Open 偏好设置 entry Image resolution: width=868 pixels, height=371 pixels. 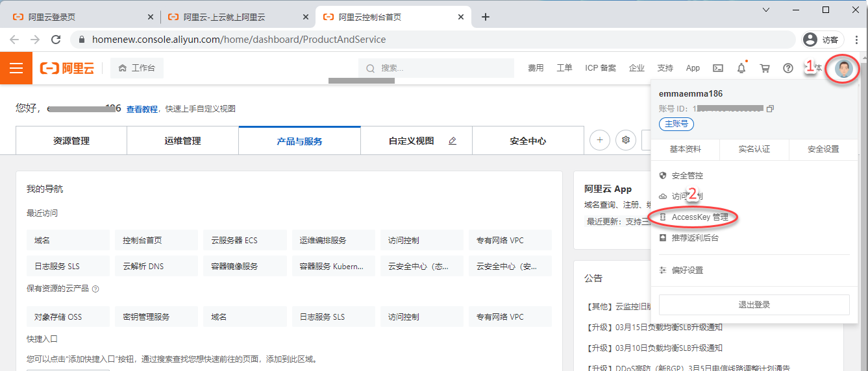pyautogui.click(x=688, y=270)
